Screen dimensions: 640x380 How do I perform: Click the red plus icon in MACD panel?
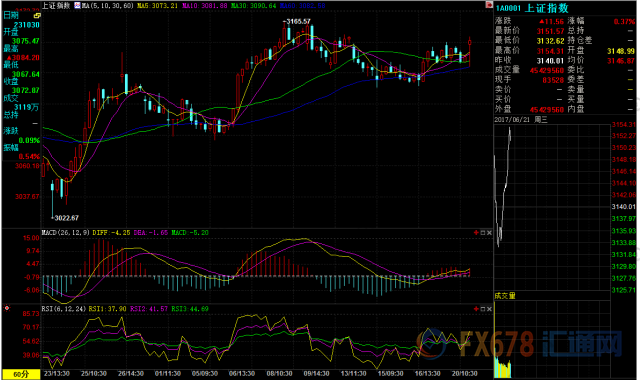click(476, 233)
